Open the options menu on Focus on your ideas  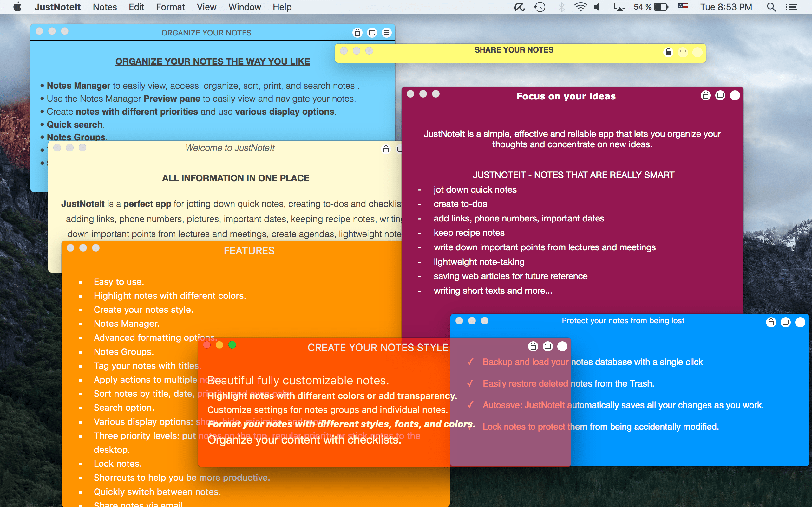(x=735, y=96)
